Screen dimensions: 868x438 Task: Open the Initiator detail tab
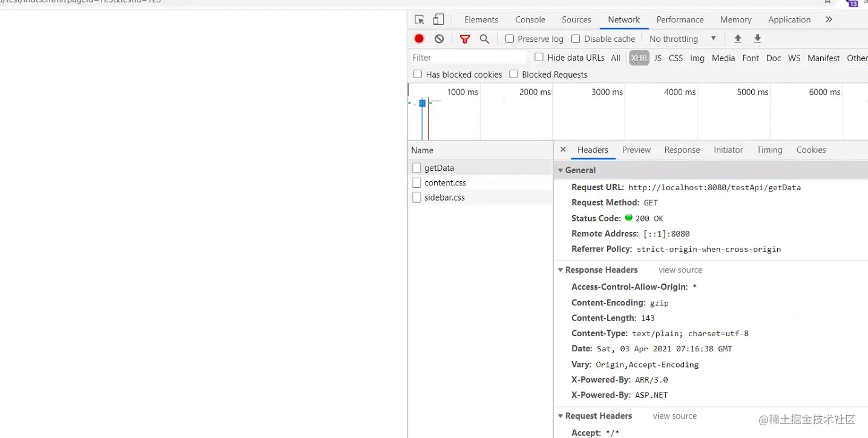(728, 150)
